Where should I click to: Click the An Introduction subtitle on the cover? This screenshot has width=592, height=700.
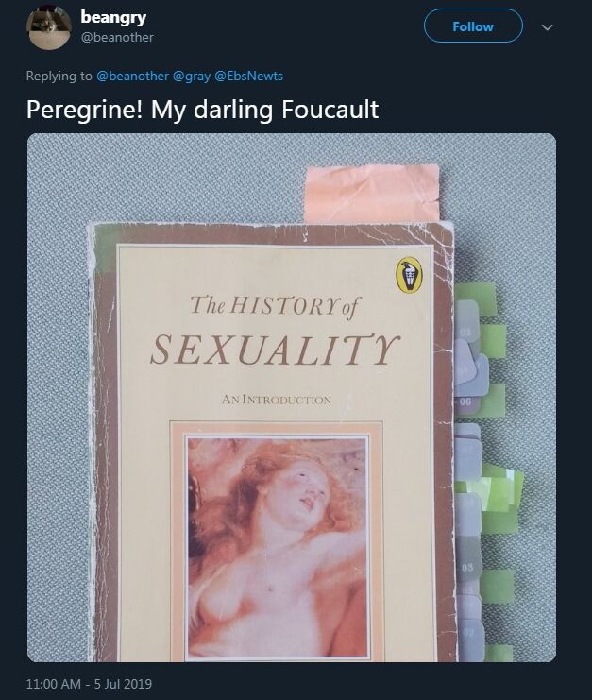point(277,399)
